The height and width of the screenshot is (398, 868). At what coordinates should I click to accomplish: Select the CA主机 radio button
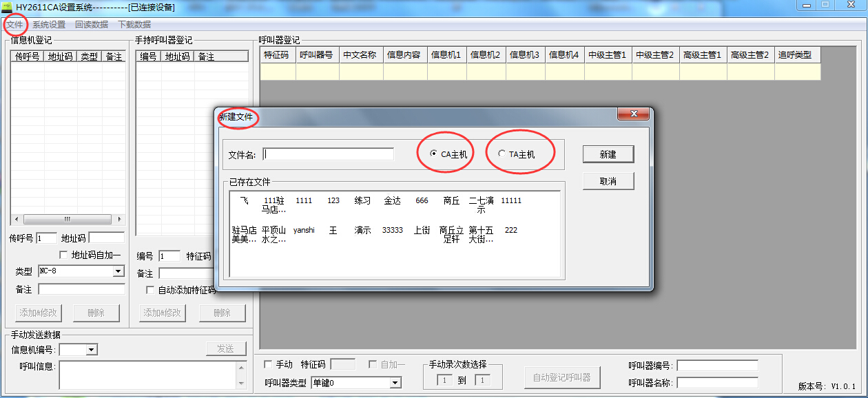(x=433, y=154)
